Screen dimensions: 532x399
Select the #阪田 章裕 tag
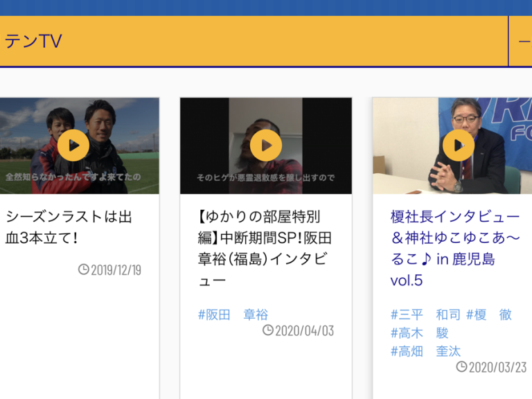(233, 314)
